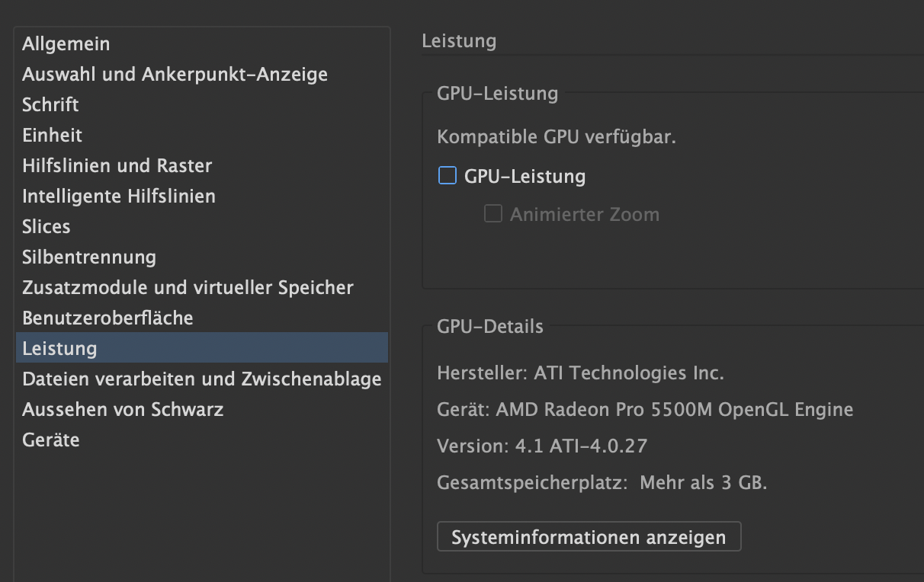The width and height of the screenshot is (924, 582).
Task: Open the Geräte preferences section
Action: click(51, 440)
